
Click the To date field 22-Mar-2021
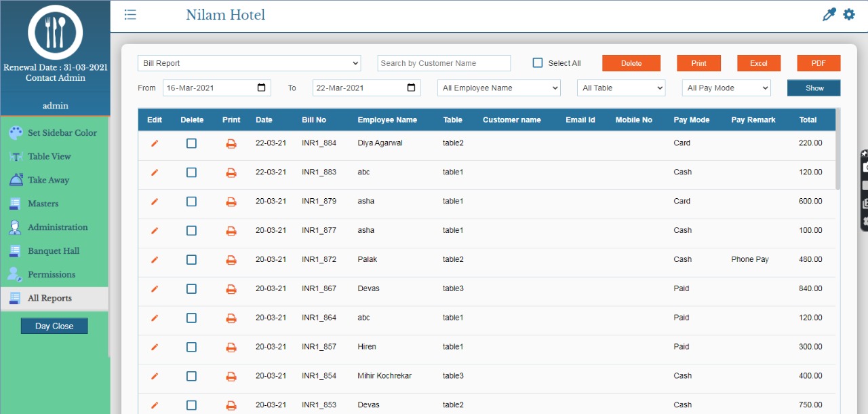click(x=367, y=88)
